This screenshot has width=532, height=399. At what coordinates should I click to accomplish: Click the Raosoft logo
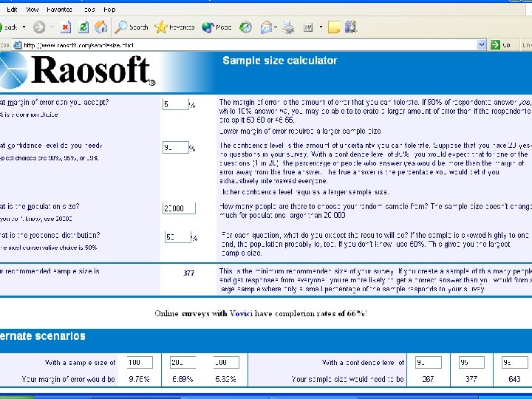[78, 69]
